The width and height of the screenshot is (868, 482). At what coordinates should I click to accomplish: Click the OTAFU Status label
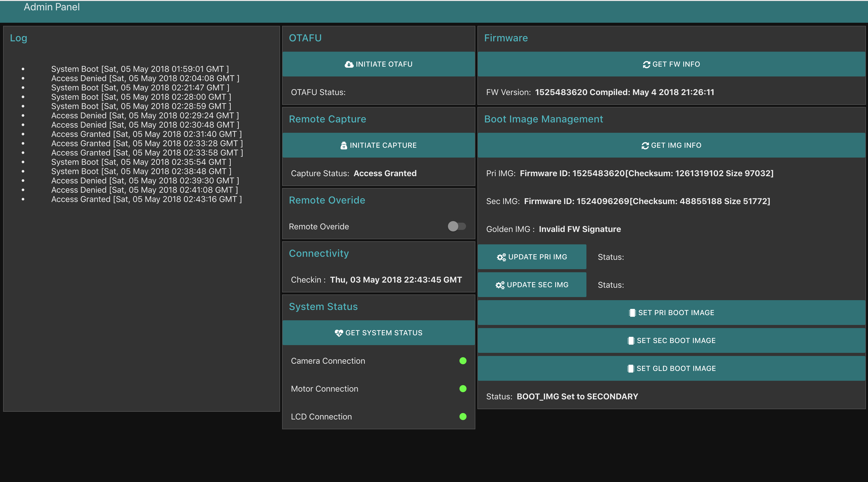tap(318, 92)
